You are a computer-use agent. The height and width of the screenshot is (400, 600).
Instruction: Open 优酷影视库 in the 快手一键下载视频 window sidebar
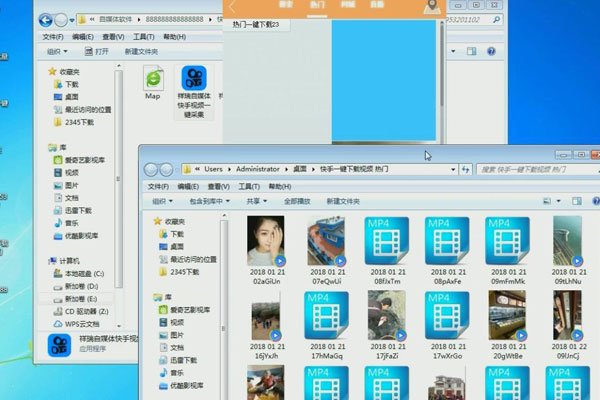pyautogui.click(x=182, y=386)
